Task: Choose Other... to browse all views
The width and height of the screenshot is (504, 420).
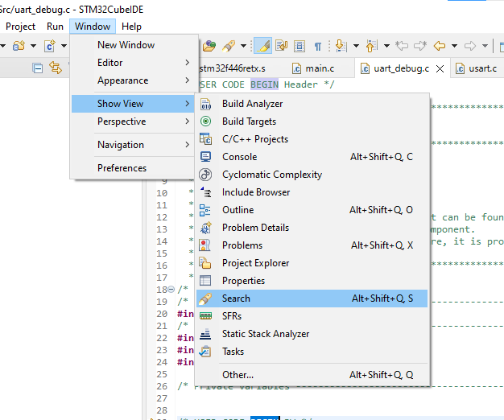Action: (x=238, y=375)
